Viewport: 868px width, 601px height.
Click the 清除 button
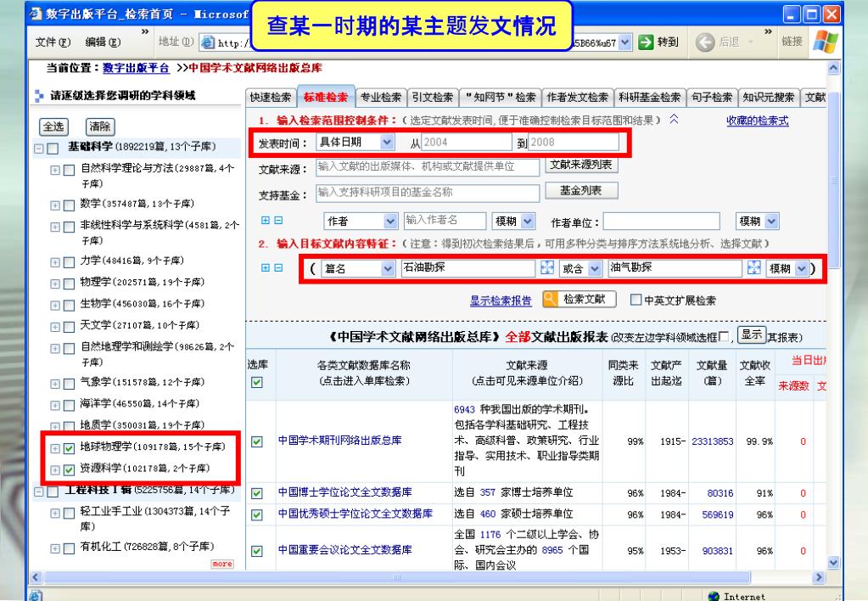coord(99,126)
